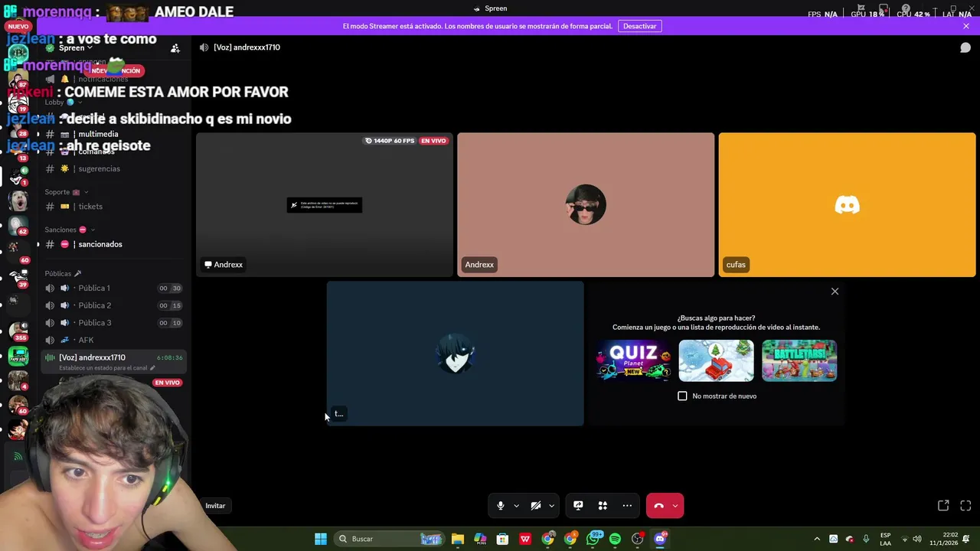Click the invite people icon beside Spreen
Screen dimensions: 980x551
pos(175,48)
